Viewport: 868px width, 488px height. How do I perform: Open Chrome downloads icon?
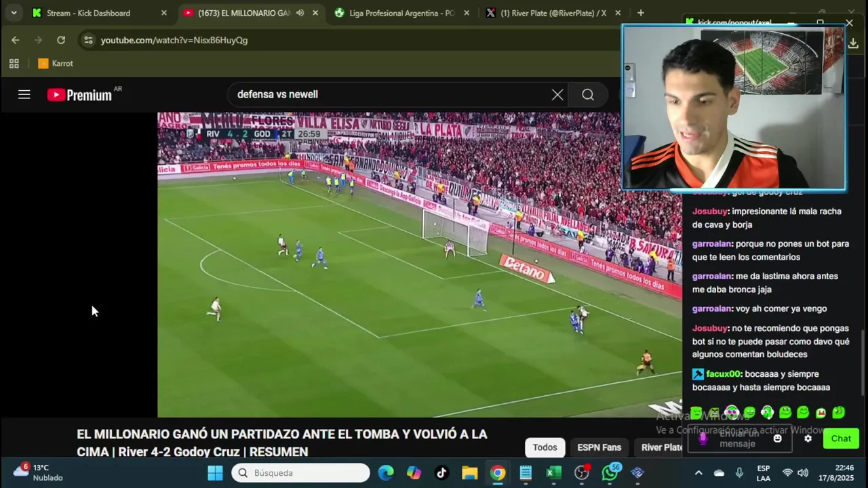pos(853,43)
